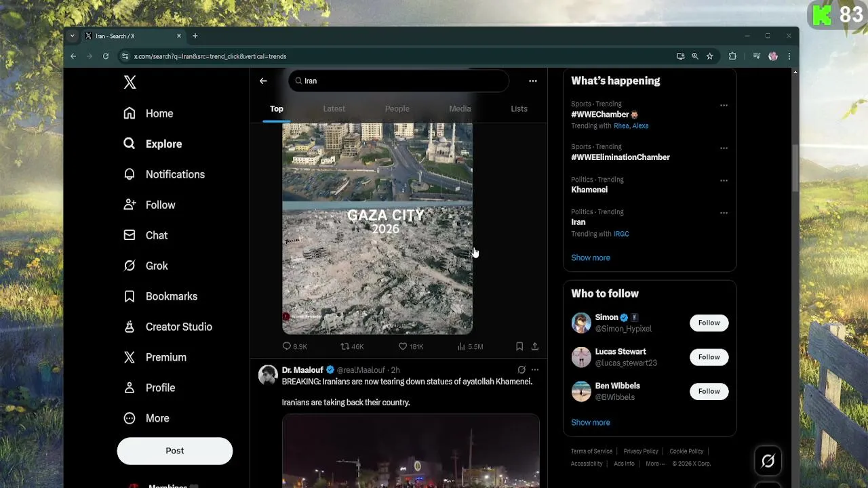The image size is (868, 488).
Task: Open Notifications in the sidebar
Action: point(164,174)
